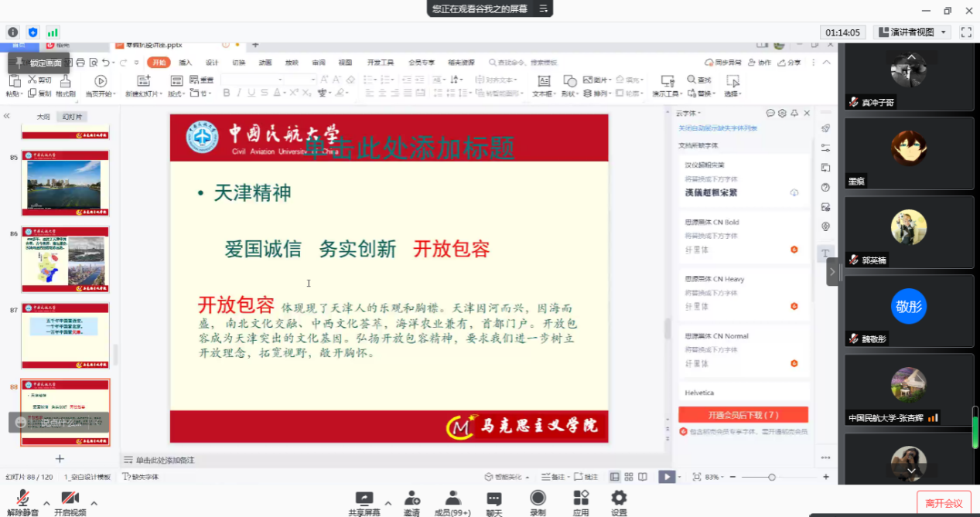Open the Members (成员) list icon
The image size is (980, 517).
[452, 498]
